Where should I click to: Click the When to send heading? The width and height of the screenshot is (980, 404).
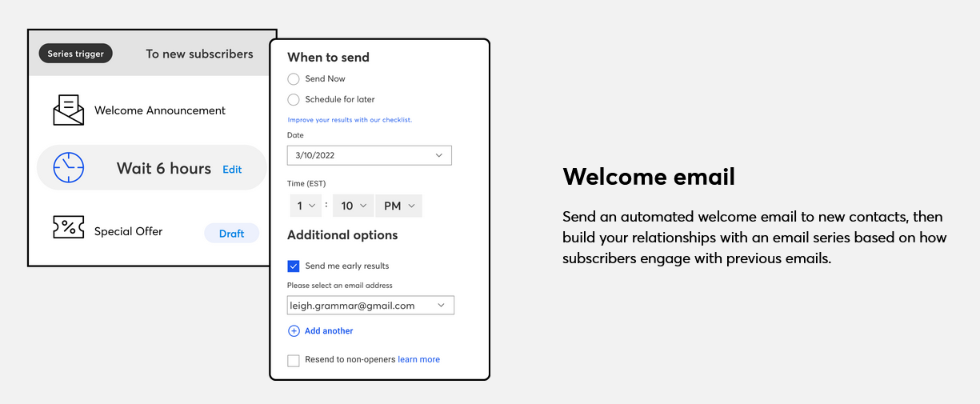[328, 58]
